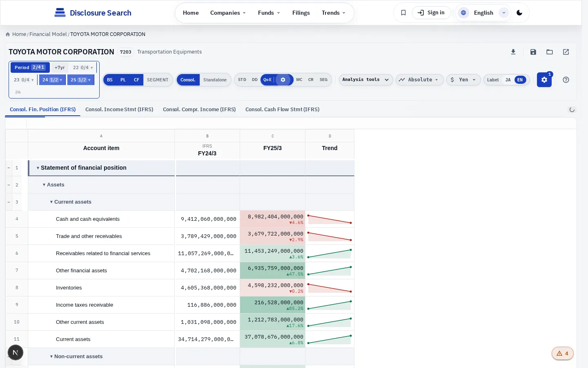588x368 pixels.
Task: Go to Home in navigation
Action: tap(191, 13)
